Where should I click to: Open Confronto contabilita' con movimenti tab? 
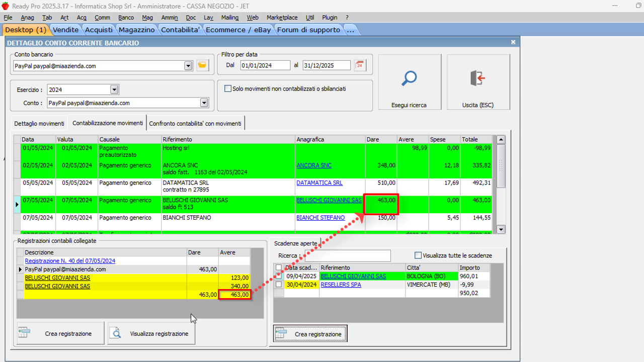[195, 123]
